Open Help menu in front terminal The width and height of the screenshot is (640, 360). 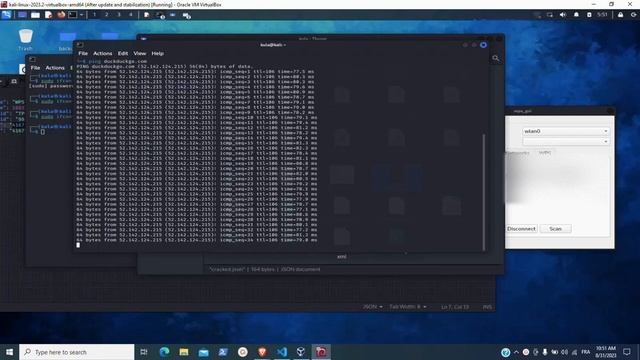tap(158, 53)
